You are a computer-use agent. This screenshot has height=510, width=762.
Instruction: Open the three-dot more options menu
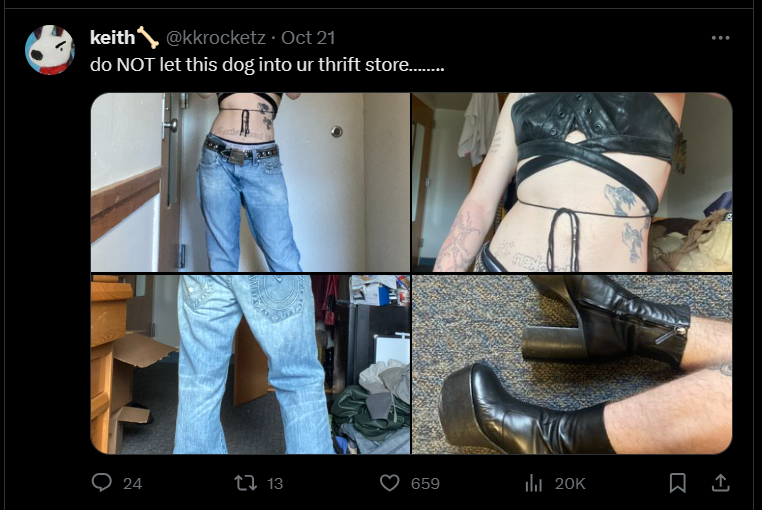720,38
